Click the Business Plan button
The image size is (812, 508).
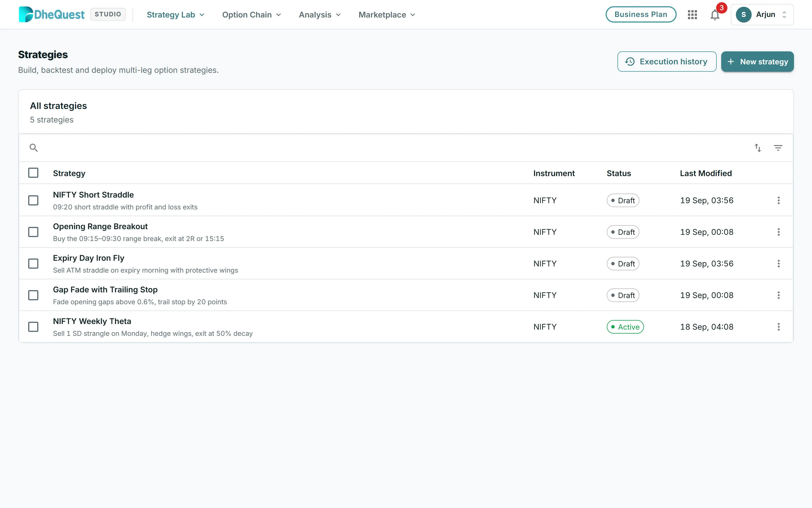tap(641, 14)
